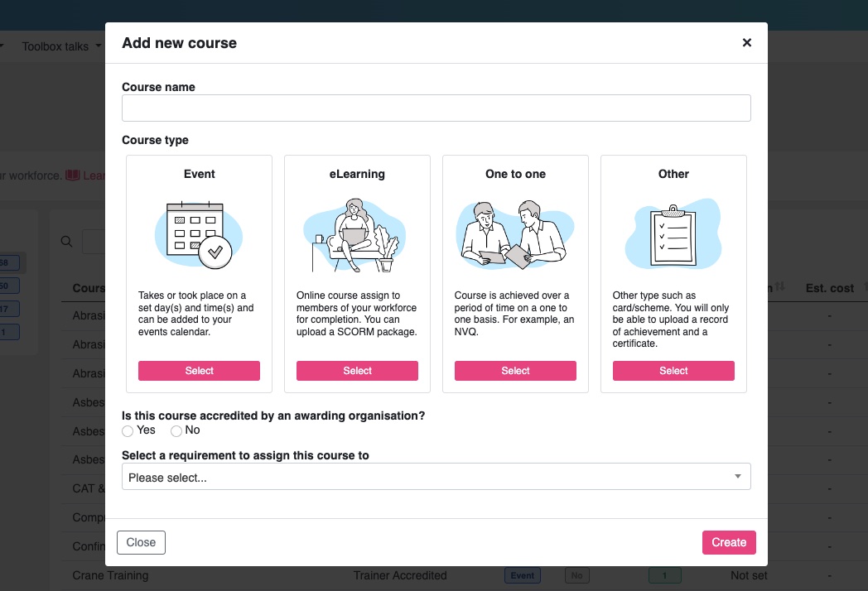The width and height of the screenshot is (868, 591).
Task: Click the Course name input field
Action: (436, 108)
